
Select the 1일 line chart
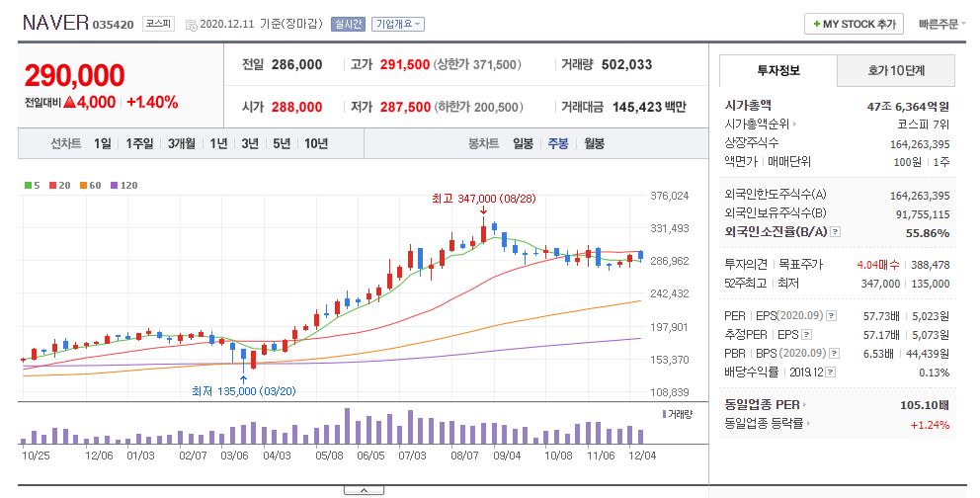pos(103,143)
